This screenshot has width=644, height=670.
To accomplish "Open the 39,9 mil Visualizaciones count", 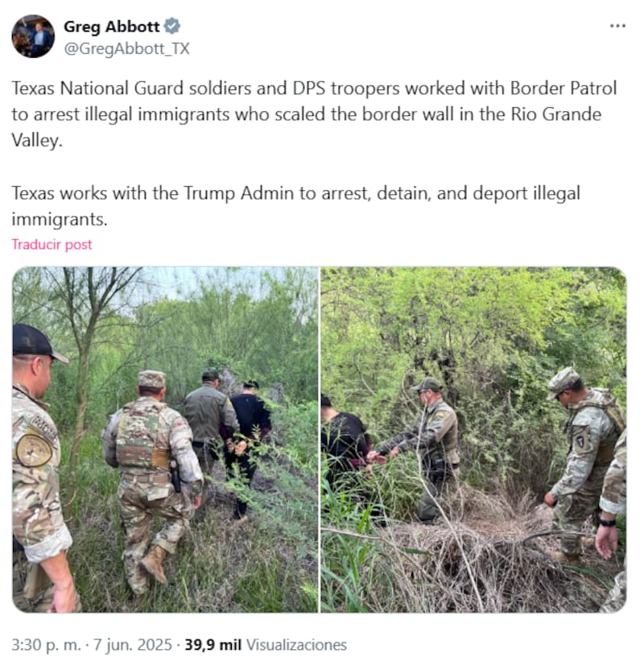I will pyautogui.click(x=266, y=645).
